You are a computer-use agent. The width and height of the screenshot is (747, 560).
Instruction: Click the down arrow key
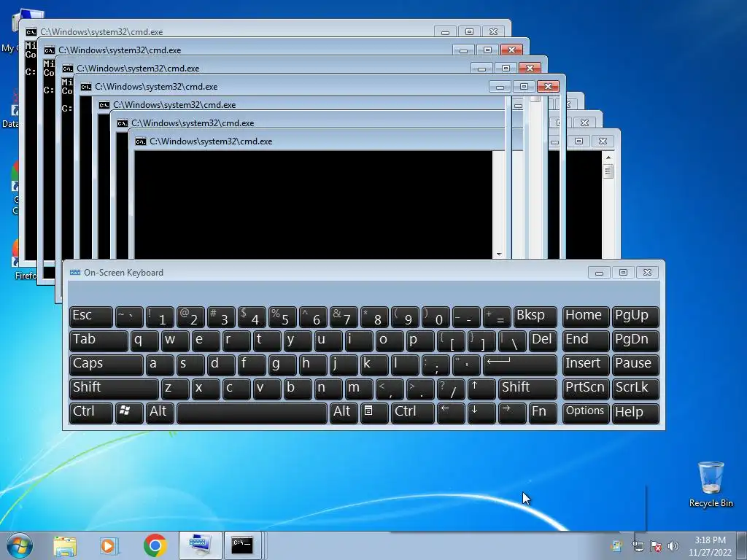coord(481,413)
